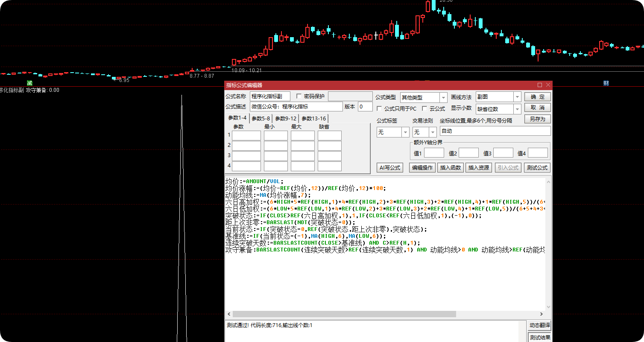Click the 公式名称 input field
Image resolution: width=644 pixels, height=342 pixels.
pyautogui.click(x=270, y=96)
